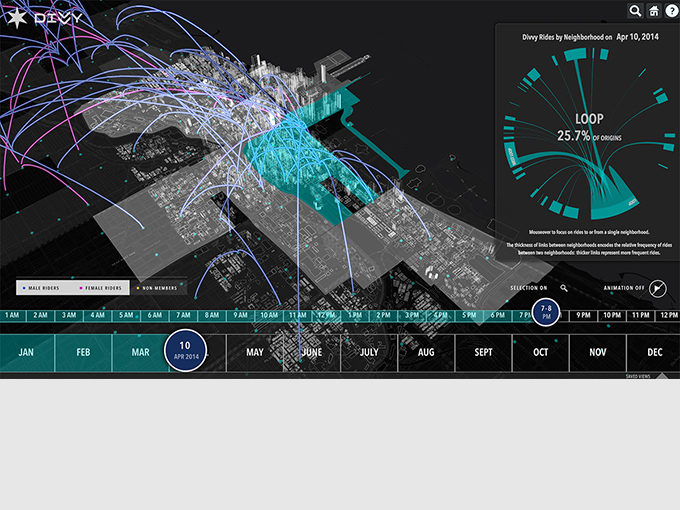Open the home icon in top bar
Image resolution: width=680 pixels, height=510 pixels.
pyautogui.click(x=654, y=10)
